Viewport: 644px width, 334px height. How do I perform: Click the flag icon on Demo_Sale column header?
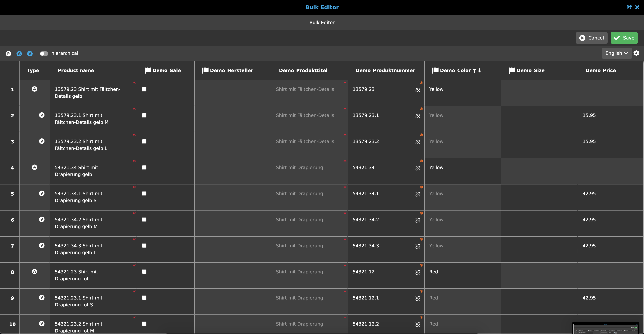click(x=148, y=70)
